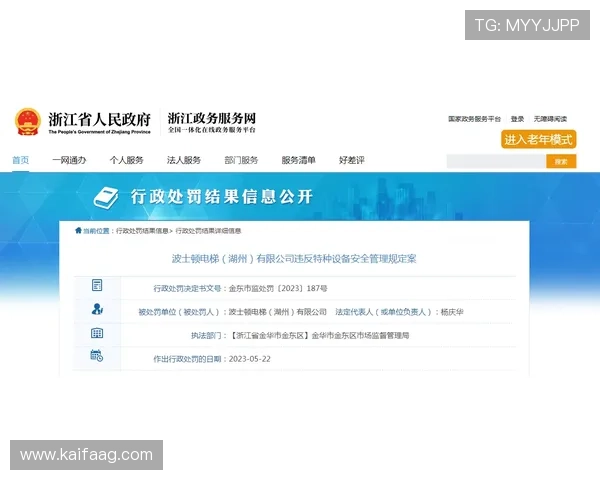The image size is (600, 480).
Task: Click 行政处罚结果信息 breadcrumb link
Action: coord(142,231)
